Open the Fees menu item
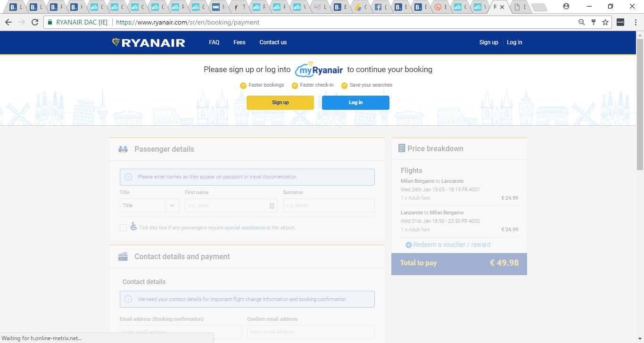 point(239,42)
